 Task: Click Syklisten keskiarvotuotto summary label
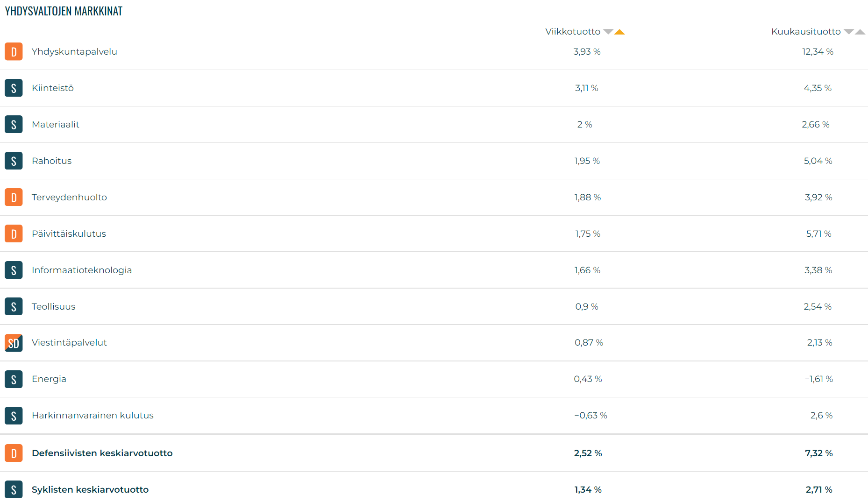point(90,489)
